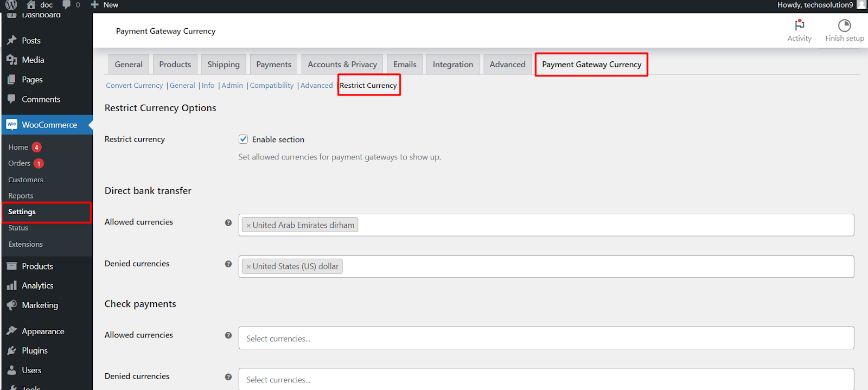Switch to the General settings tab
The width and height of the screenshot is (868, 390).
pos(129,64)
